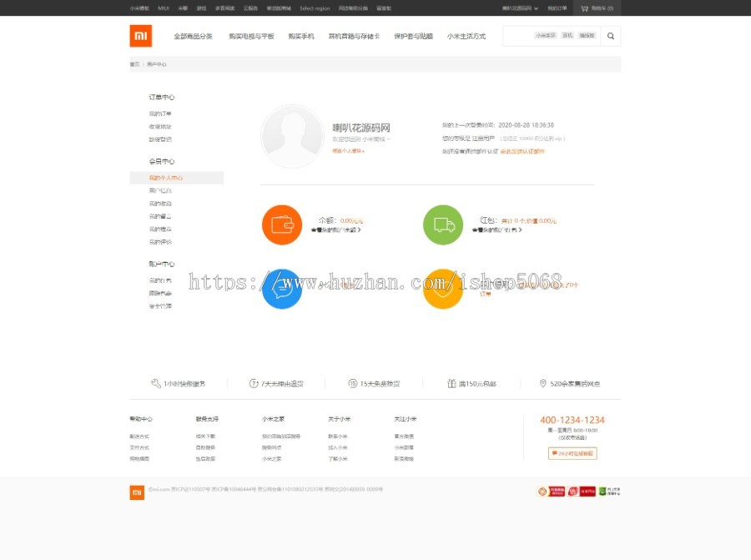Viewport: 751px width, 560px height.
Task: Click 我的订单 link in top bar
Action: pos(557,8)
